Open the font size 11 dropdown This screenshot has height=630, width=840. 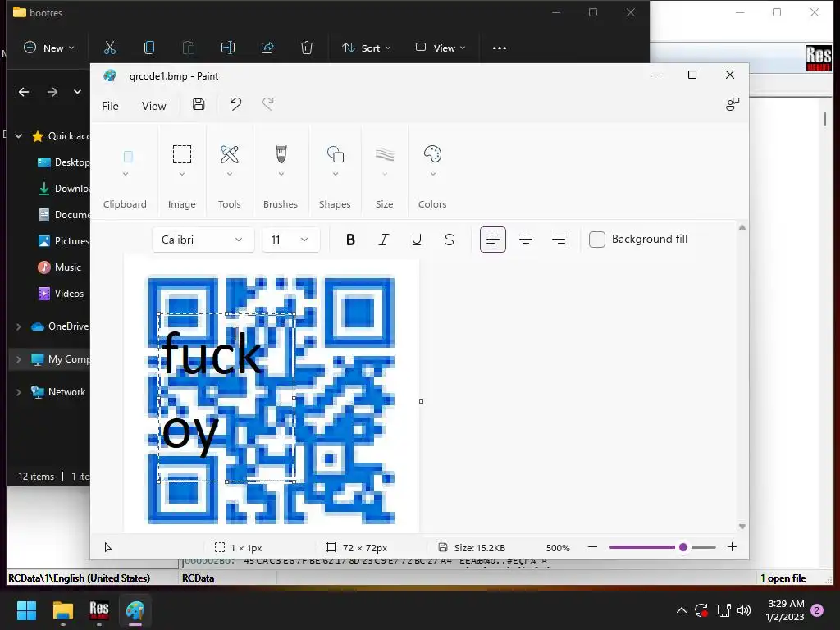pyautogui.click(x=291, y=240)
